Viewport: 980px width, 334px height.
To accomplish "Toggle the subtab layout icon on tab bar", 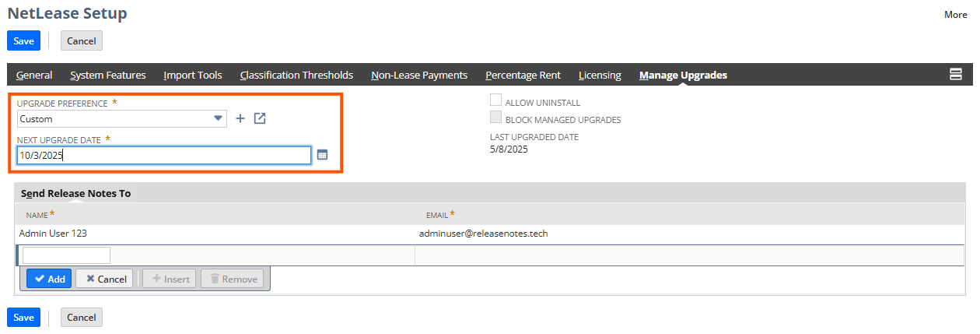I will (x=956, y=74).
